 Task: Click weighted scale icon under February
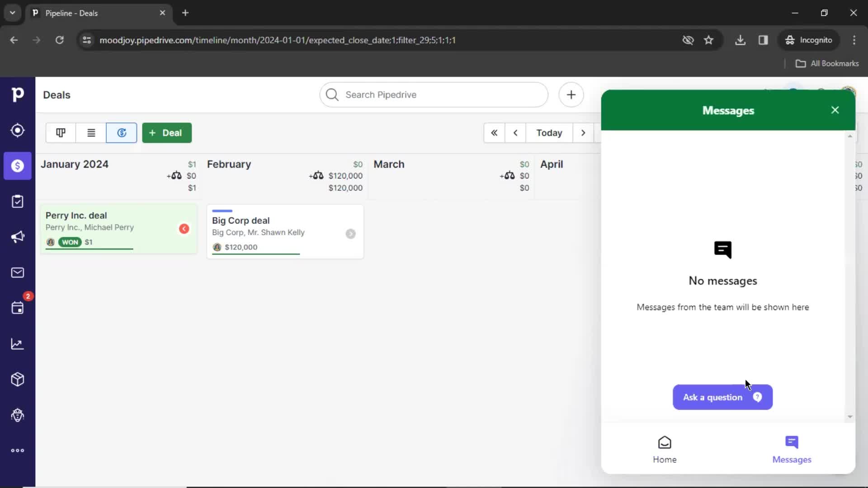[316, 176]
